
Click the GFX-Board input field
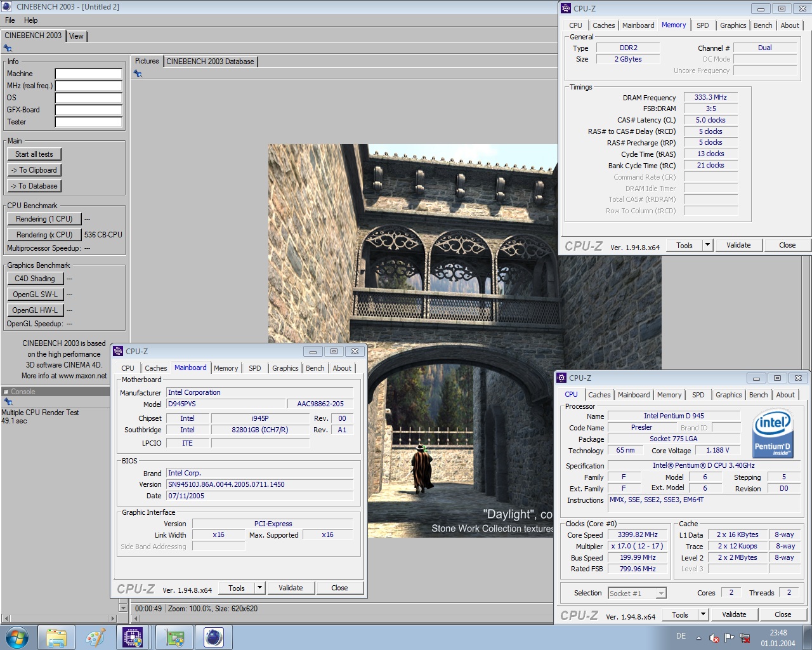[x=89, y=110]
